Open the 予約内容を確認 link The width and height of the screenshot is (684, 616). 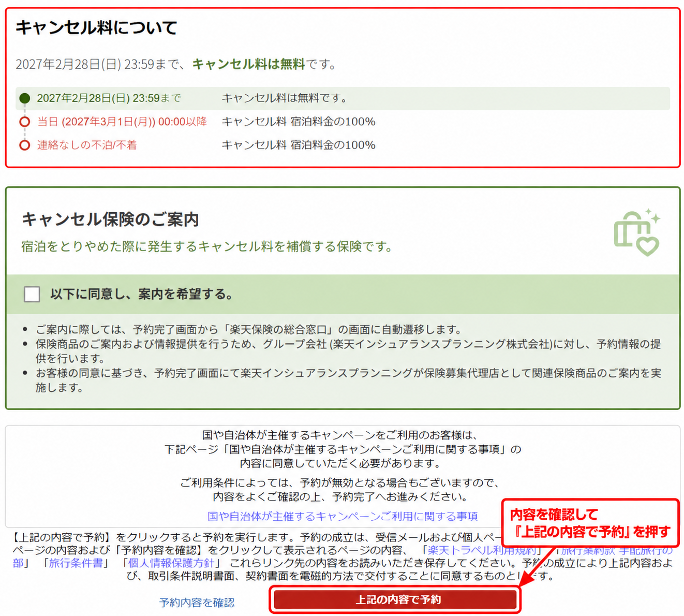coord(197,603)
